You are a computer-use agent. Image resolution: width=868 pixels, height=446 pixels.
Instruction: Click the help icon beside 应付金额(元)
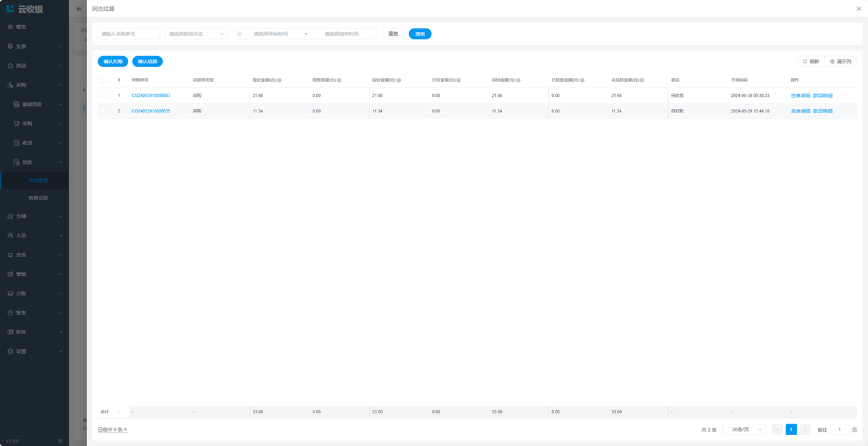[399, 80]
